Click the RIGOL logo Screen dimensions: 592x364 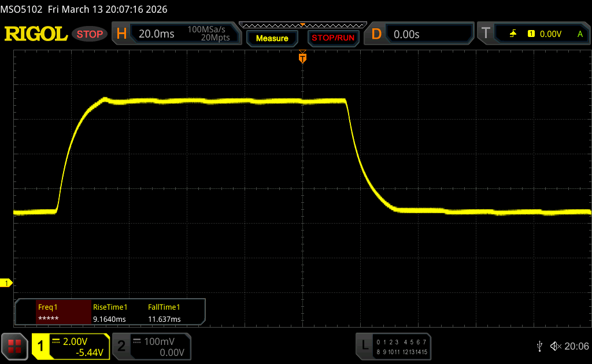coord(36,34)
